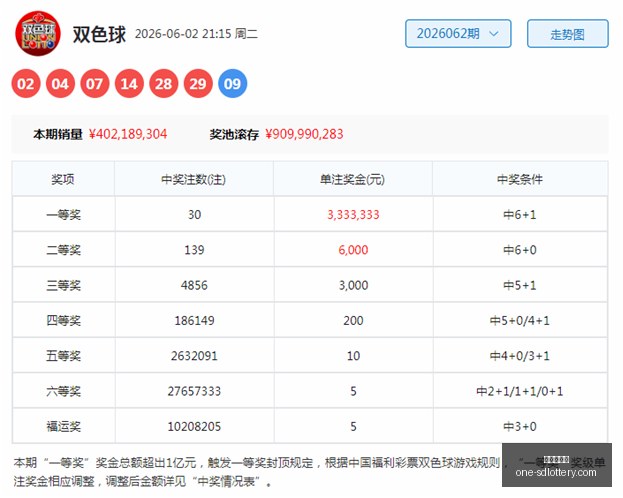Click the 奖池滚存 label

tap(234, 134)
